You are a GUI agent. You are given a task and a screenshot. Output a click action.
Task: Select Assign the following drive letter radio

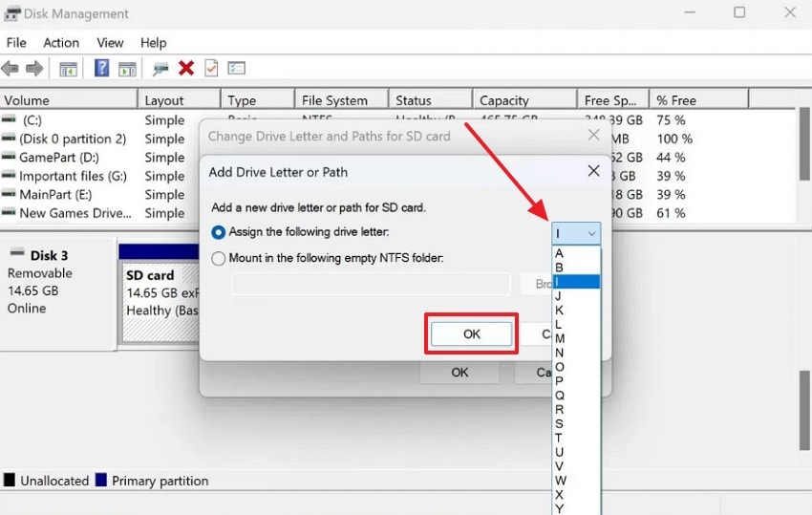[218, 232]
